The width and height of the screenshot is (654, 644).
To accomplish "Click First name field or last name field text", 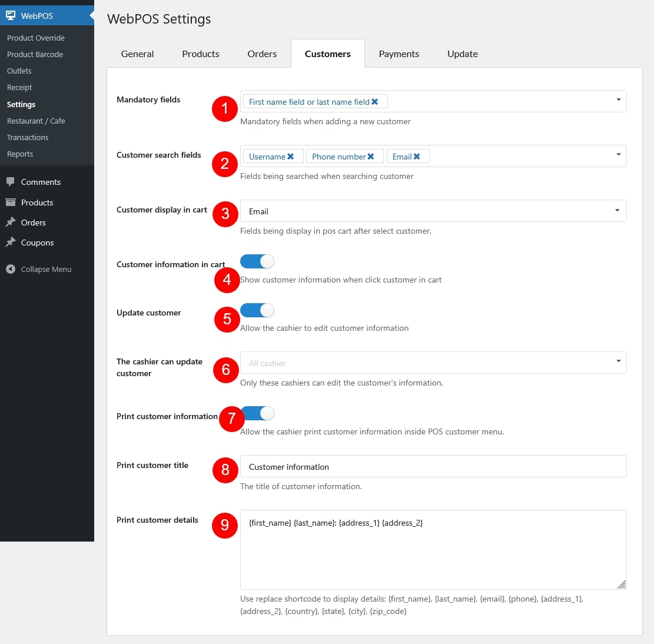I will 309,102.
